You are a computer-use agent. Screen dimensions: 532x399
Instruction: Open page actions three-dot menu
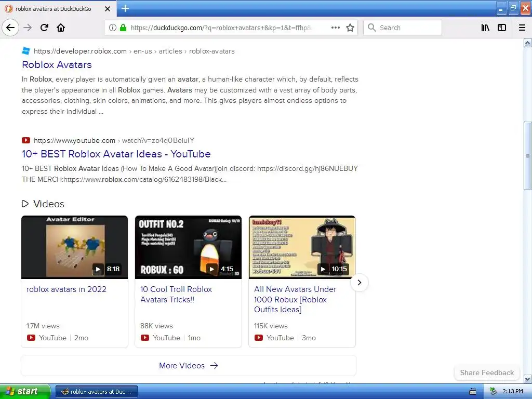[335, 28]
